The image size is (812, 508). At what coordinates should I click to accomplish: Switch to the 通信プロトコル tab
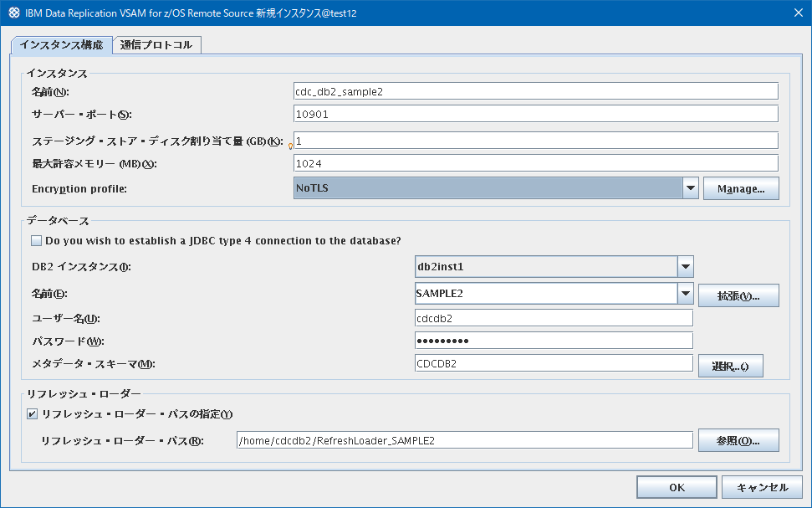156,45
